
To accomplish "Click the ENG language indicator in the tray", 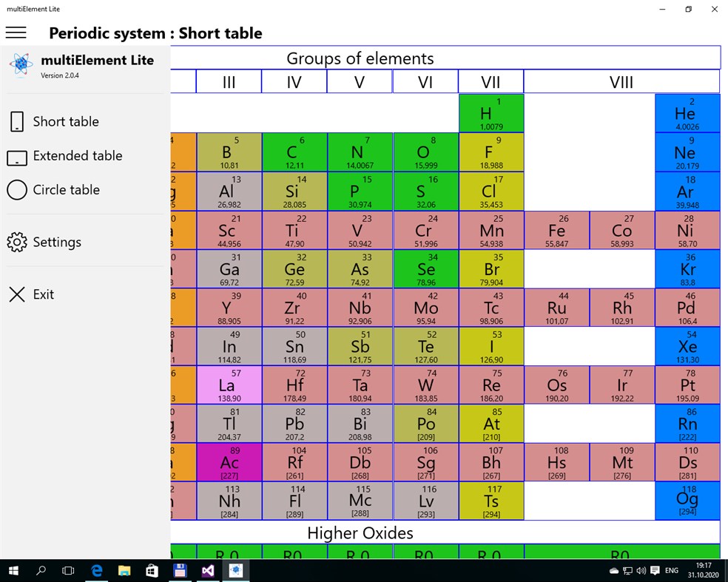I will 672,570.
